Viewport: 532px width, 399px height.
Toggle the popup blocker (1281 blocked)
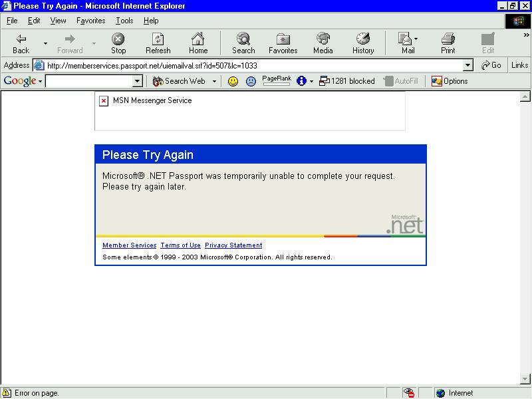pyautogui.click(x=346, y=81)
